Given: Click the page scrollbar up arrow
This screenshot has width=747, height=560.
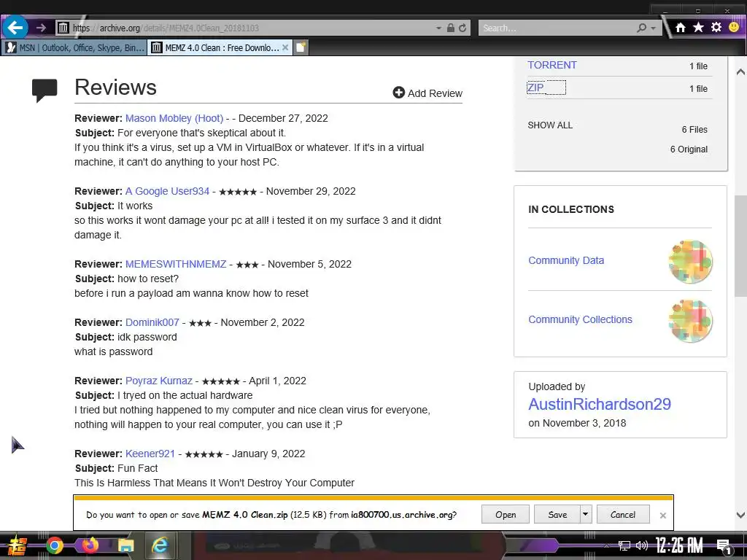Looking at the screenshot, I should (x=740, y=72).
